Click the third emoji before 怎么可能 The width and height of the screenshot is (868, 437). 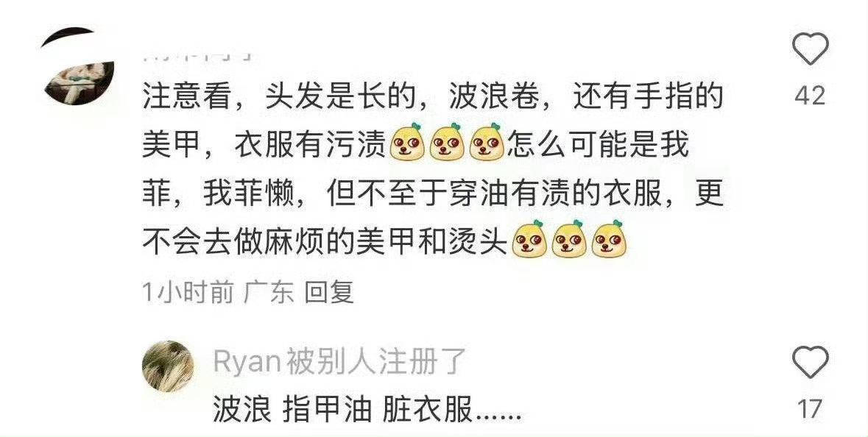pyautogui.click(x=487, y=142)
